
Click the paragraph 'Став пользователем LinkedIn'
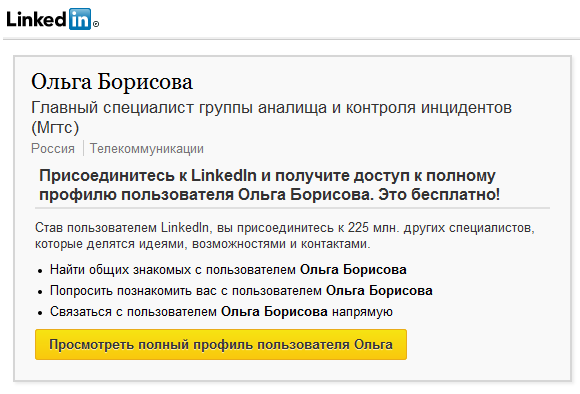(285, 236)
